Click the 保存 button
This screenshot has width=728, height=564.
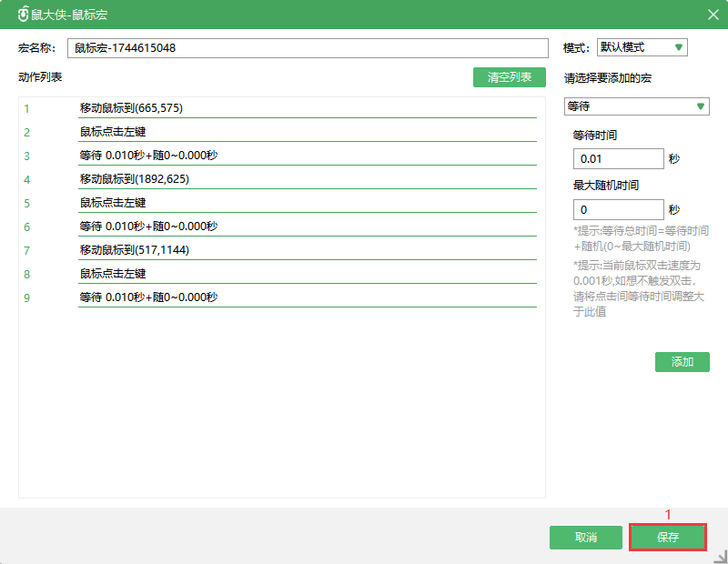click(x=668, y=538)
